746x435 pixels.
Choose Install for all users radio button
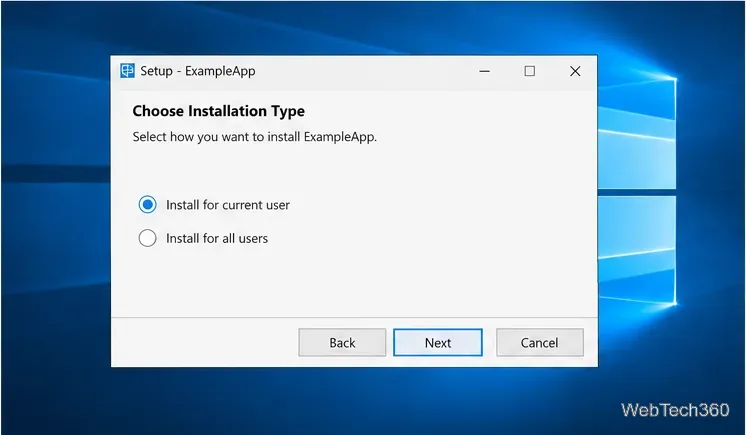pyautogui.click(x=147, y=238)
